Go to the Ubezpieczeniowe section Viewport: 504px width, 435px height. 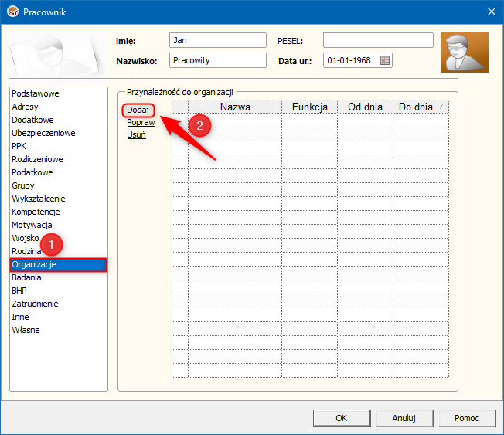coord(43,133)
